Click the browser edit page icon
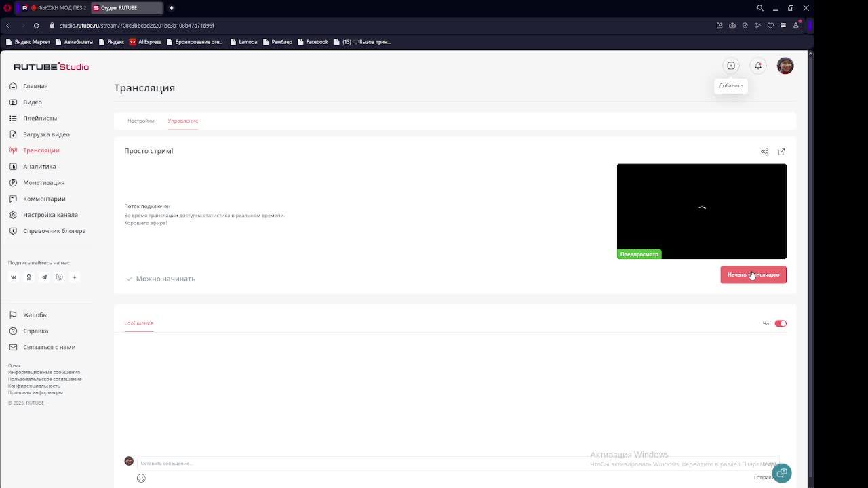This screenshot has width=868, height=488. tap(719, 26)
